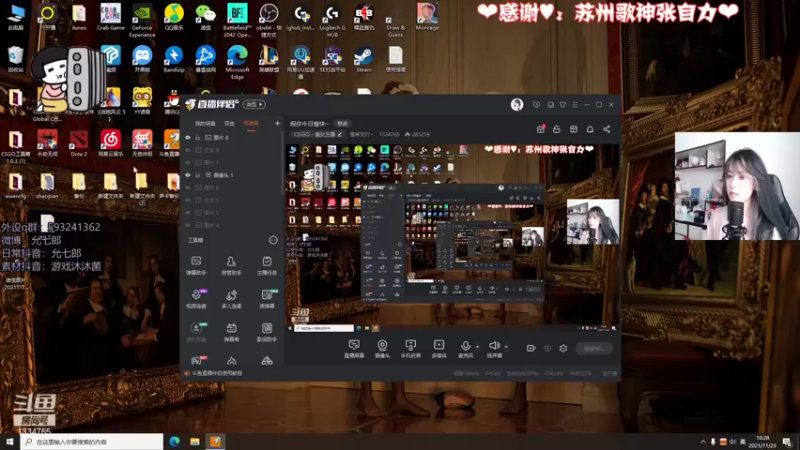Open the 视频连麦 video co-stream tool

click(x=196, y=298)
